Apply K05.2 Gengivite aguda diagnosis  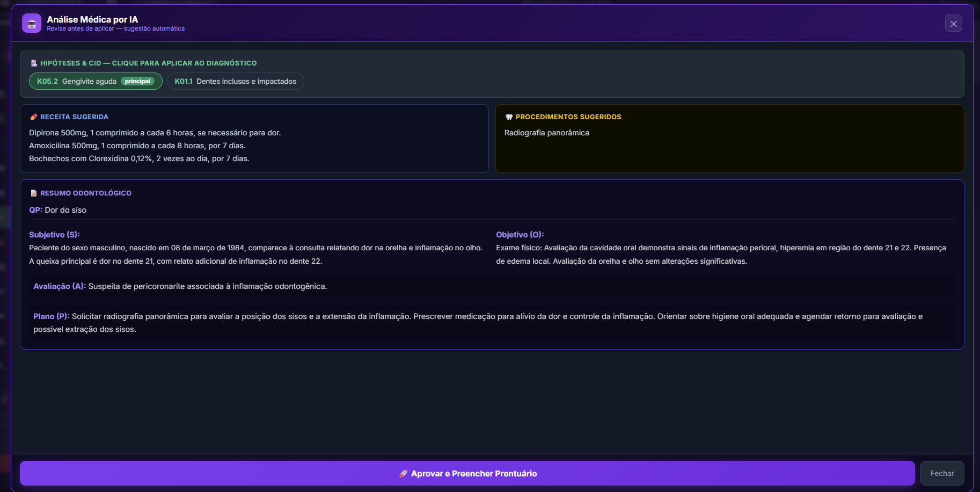(77, 82)
